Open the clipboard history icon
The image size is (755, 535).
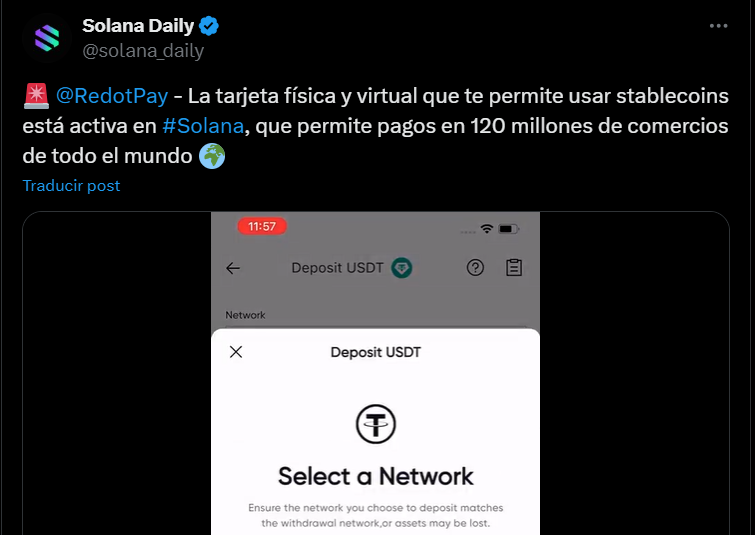point(514,268)
